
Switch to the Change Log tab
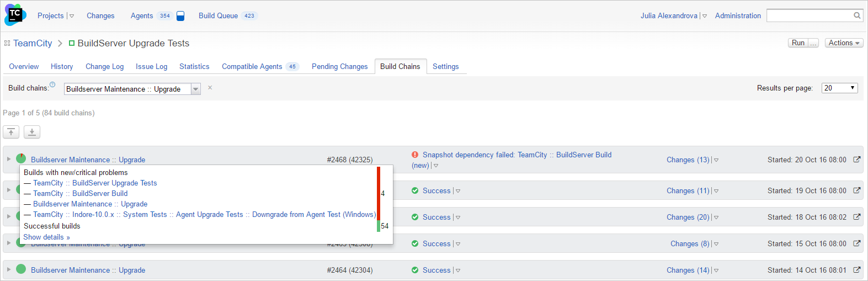coord(104,66)
